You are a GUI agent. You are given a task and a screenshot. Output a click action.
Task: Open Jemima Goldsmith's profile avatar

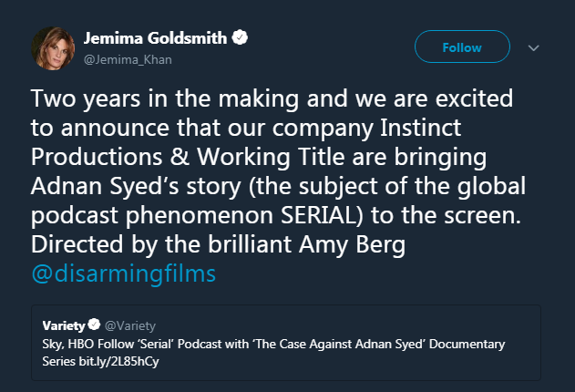53,48
